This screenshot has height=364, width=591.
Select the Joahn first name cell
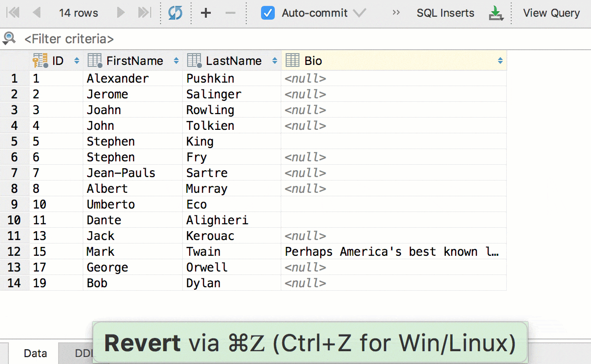click(133, 110)
